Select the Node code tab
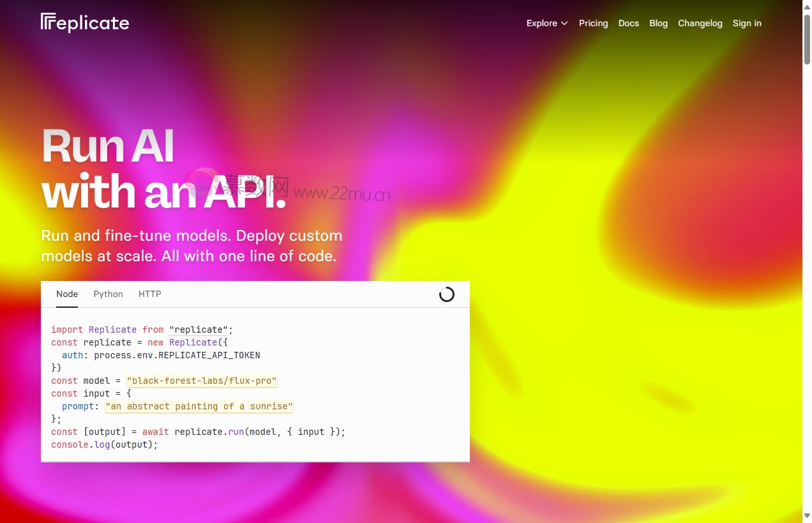 [x=67, y=294]
